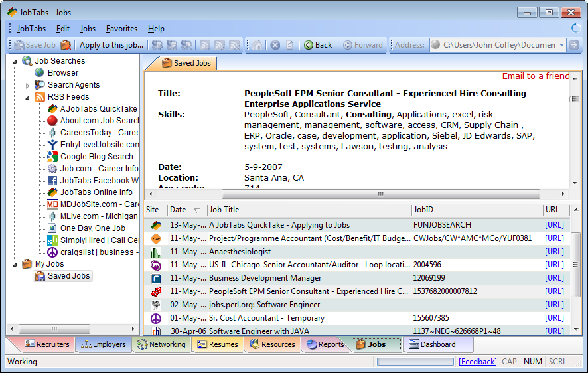Viewport: 588px width, 373px height.
Task: Click the job detail horizontal scrollbar
Action: 381,194
